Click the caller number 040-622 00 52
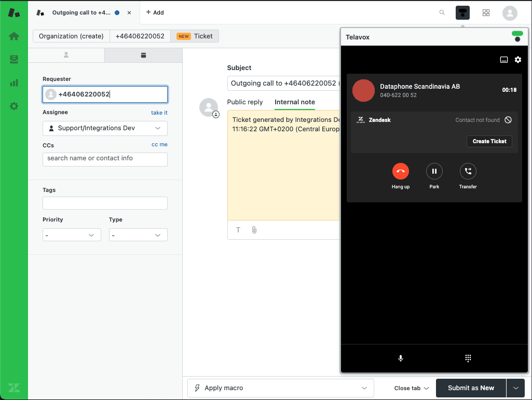This screenshot has width=532, height=400. [x=398, y=95]
